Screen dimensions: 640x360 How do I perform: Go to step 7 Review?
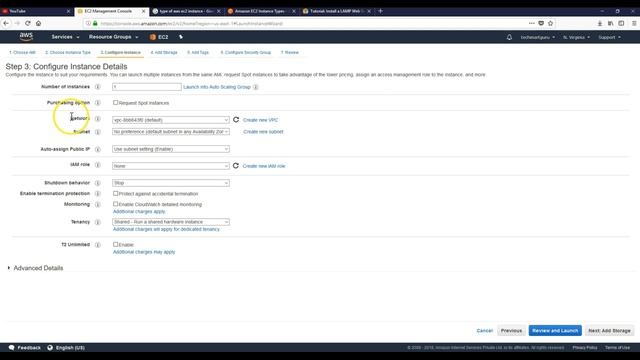click(x=289, y=52)
